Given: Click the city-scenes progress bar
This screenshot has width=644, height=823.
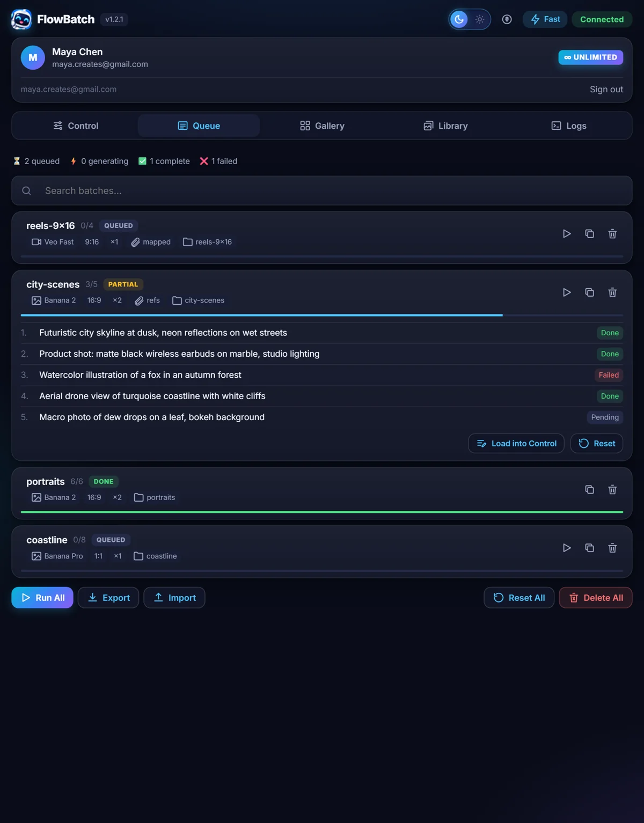Looking at the screenshot, I should tap(322, 315).
